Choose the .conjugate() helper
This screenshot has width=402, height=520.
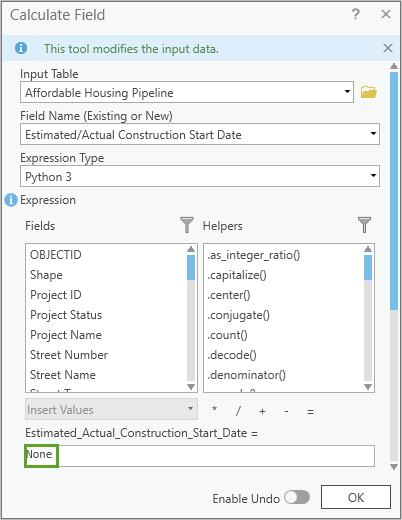pyautogui.click(x=238, y=315)
